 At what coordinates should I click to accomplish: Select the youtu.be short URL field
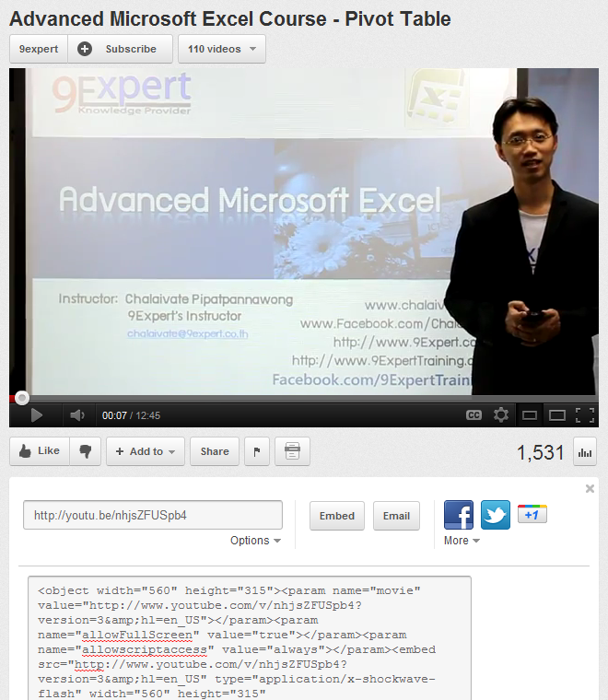(x=153, y=515)
